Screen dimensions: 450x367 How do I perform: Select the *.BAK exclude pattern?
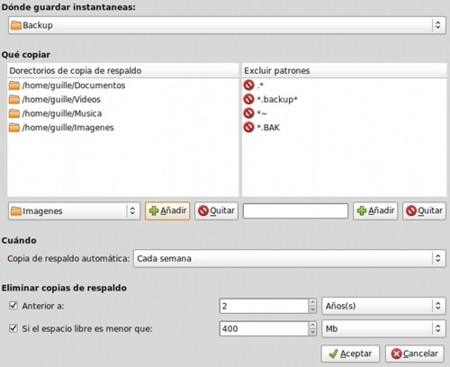coord(344,127)
